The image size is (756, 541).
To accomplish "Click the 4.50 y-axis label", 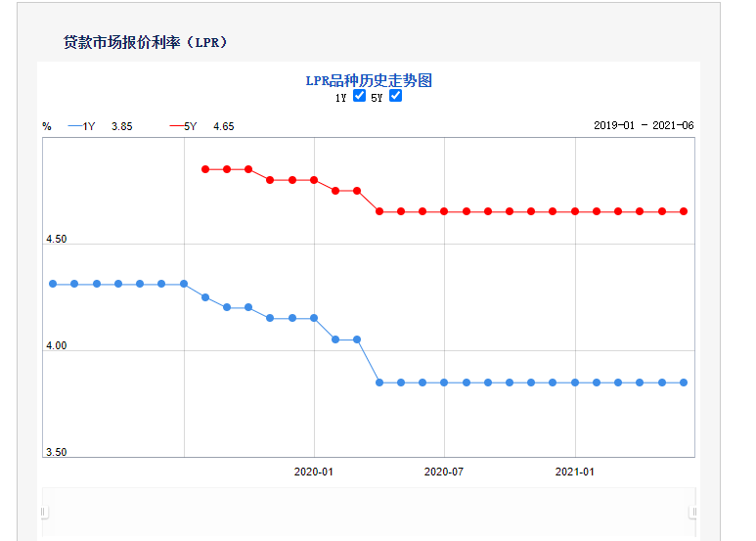I will point(57,239).
